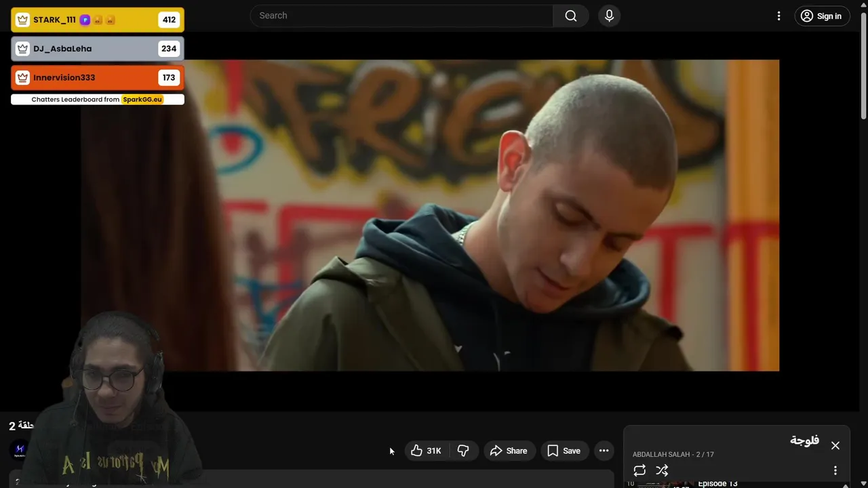Open playlist options three-dot menu

click(x=835, y=470)
